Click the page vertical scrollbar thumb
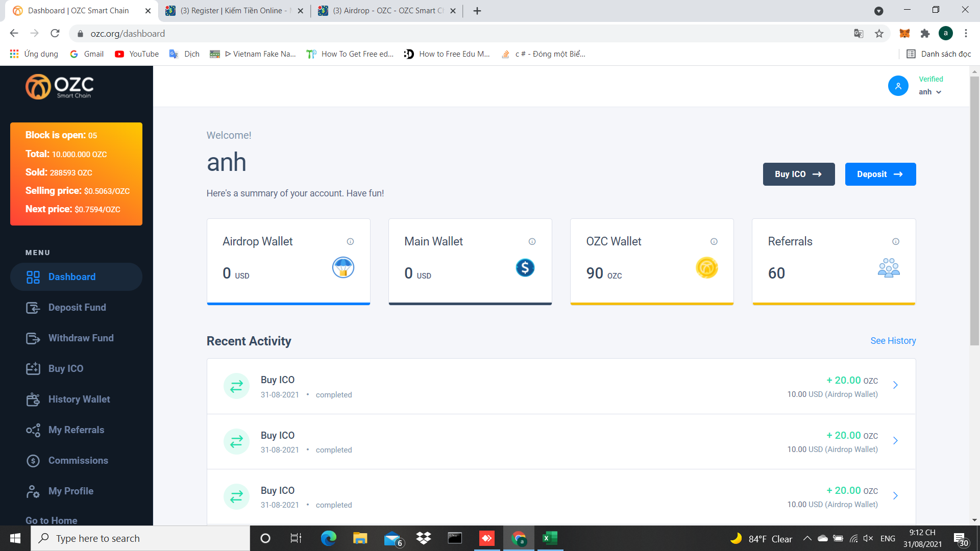Screen dimensions: 980x551 tap(974, 211)
